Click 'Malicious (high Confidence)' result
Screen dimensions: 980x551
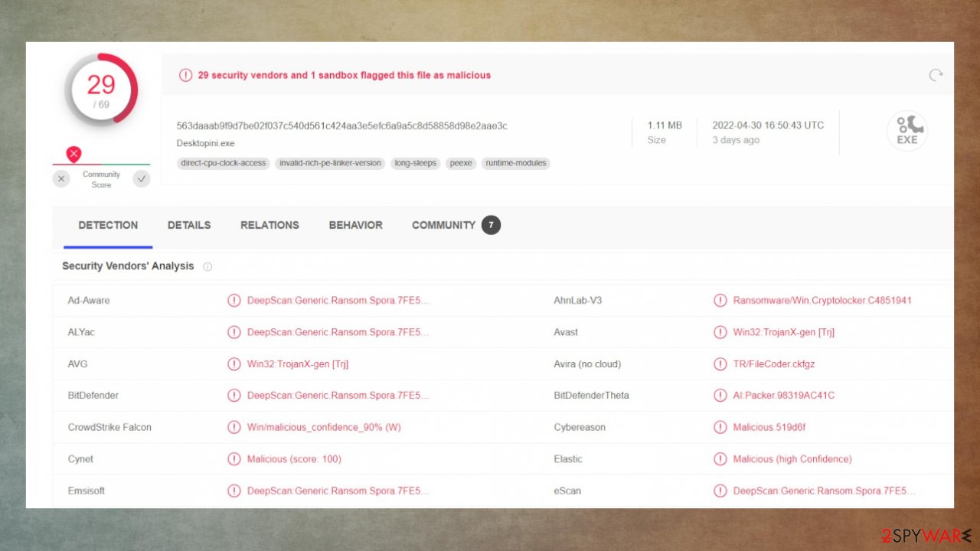pyautogui.click(x=792, y=459)
